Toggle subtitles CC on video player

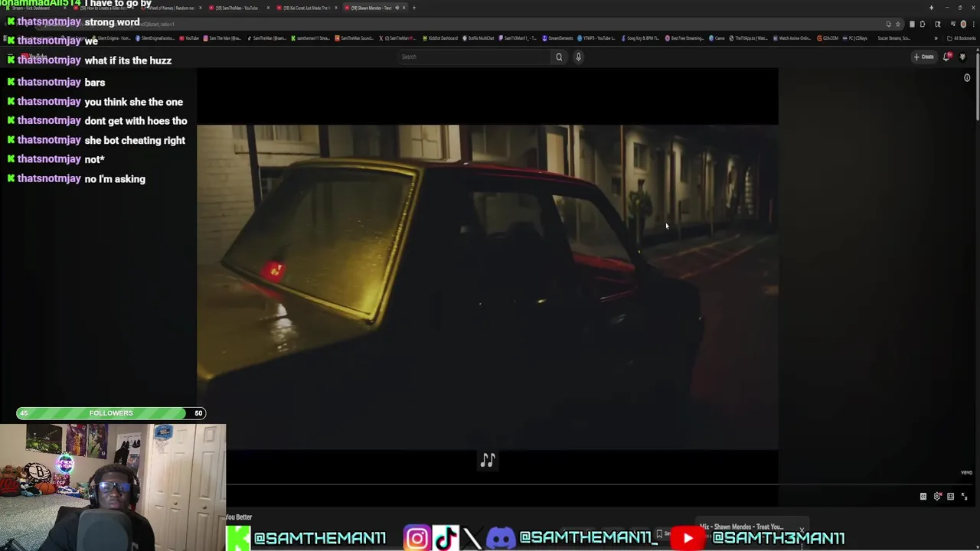point(923,496)
